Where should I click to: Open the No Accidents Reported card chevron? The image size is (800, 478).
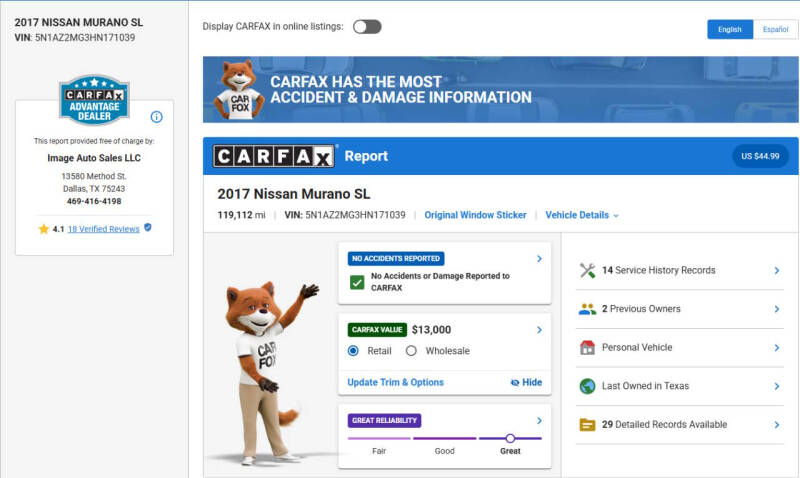[x=539, y=259]
